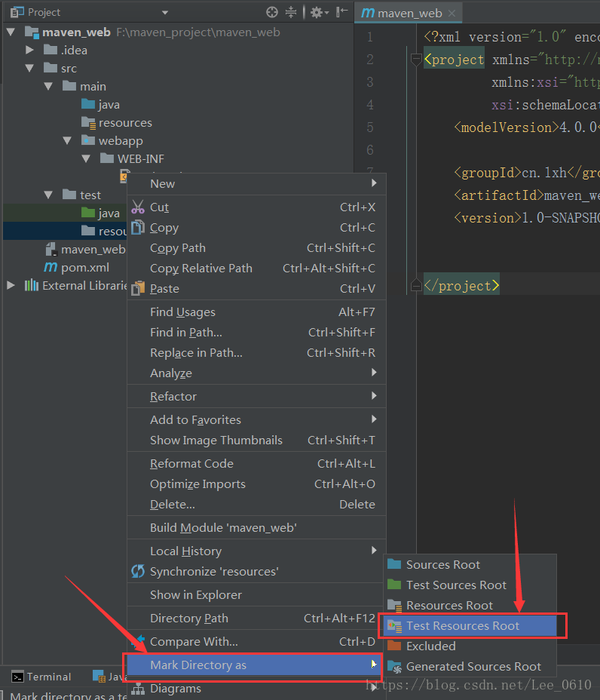Click line number 5 in gutter
This screenshot has width=600, height=700.
coord(370,127)
